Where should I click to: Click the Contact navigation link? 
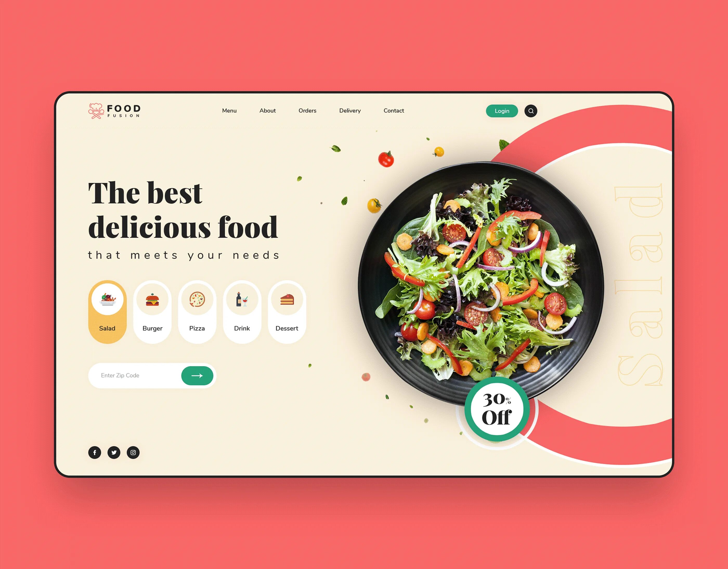point(393,110)
